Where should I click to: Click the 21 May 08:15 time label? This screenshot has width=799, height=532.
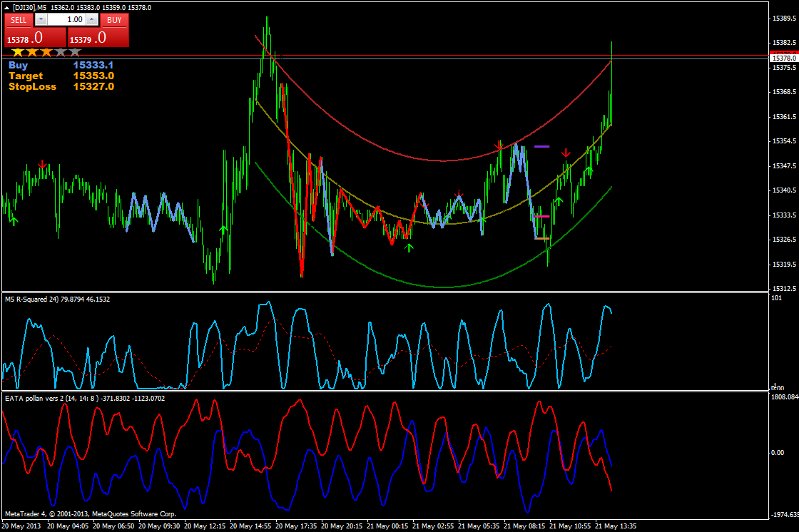pos(524,526)
